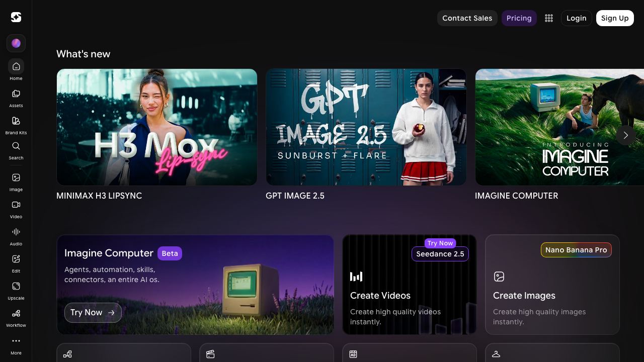Viewport: 644px width, 362px height.
Task: Open the H3 Max Lip-sync thumbnail
Action: (157, 127)
